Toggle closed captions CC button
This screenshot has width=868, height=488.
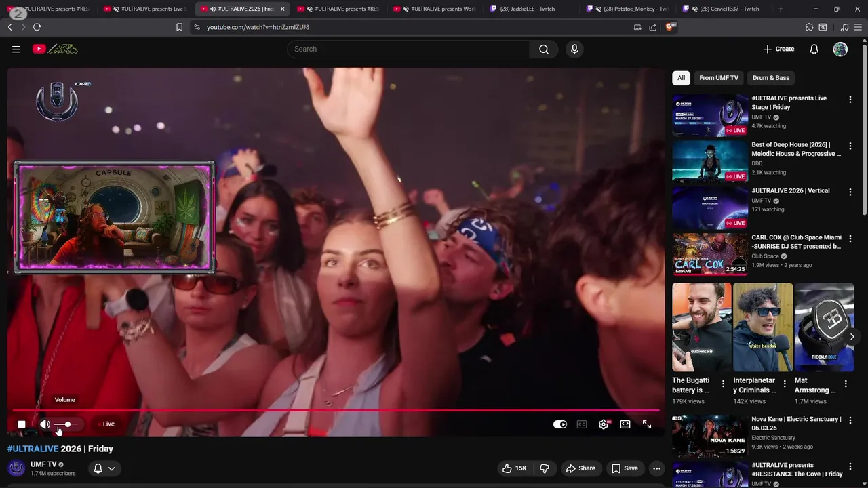(x=582, y=424)
